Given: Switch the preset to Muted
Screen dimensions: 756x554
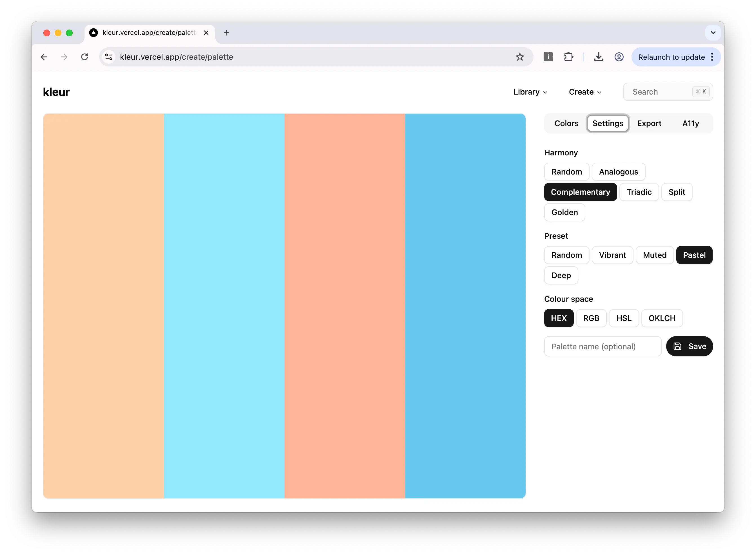Looking at the screenshot, I should click(654, 255).
